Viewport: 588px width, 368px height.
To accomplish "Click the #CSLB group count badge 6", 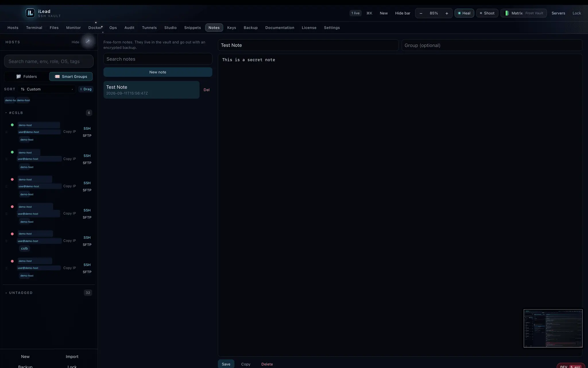I will click(x=89, y=113).
